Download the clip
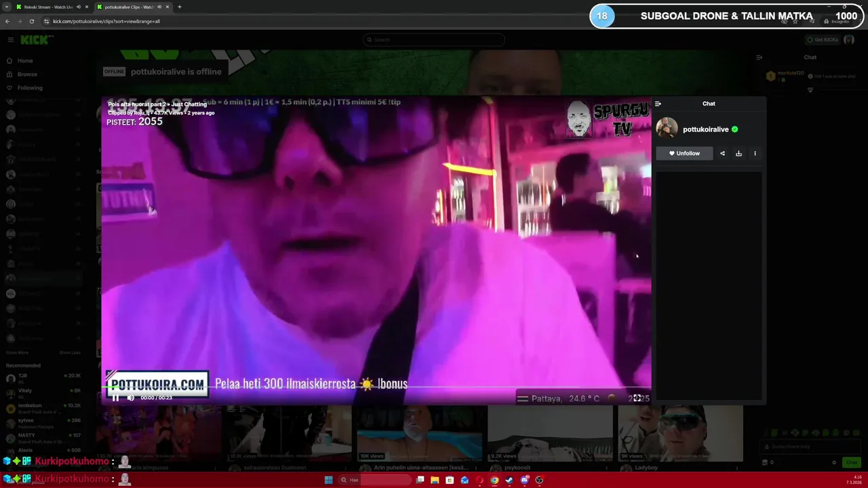 click(738, 153)
